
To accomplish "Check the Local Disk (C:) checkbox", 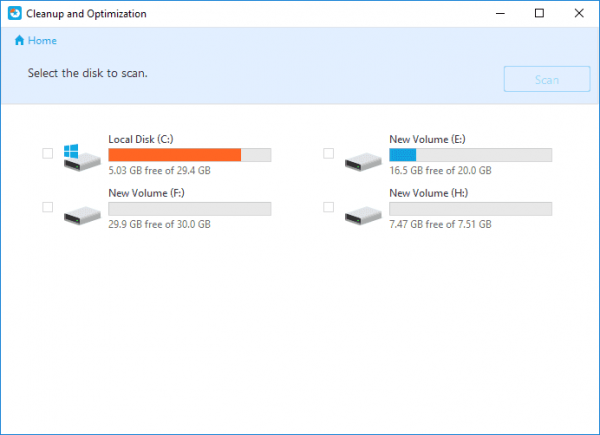I will point(48,154).
